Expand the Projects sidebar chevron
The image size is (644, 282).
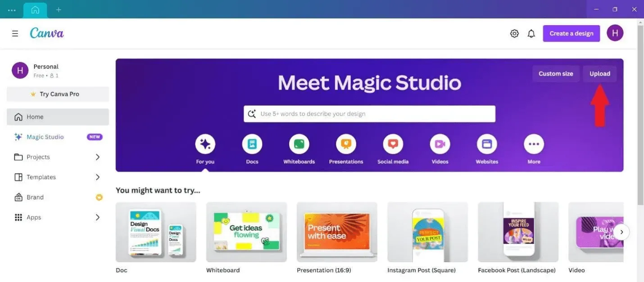click(x=98, y=157)
